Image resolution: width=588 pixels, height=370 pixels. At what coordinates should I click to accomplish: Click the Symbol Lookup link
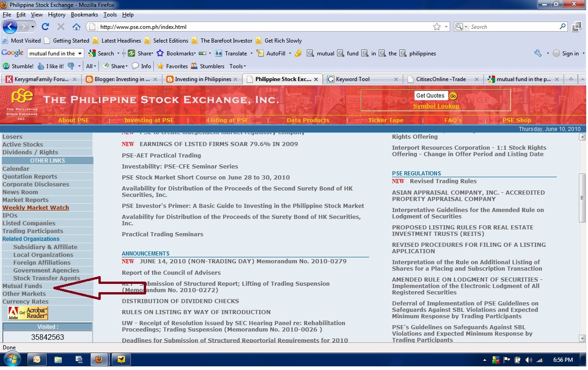pyautogui.click(x=436, y=106)
